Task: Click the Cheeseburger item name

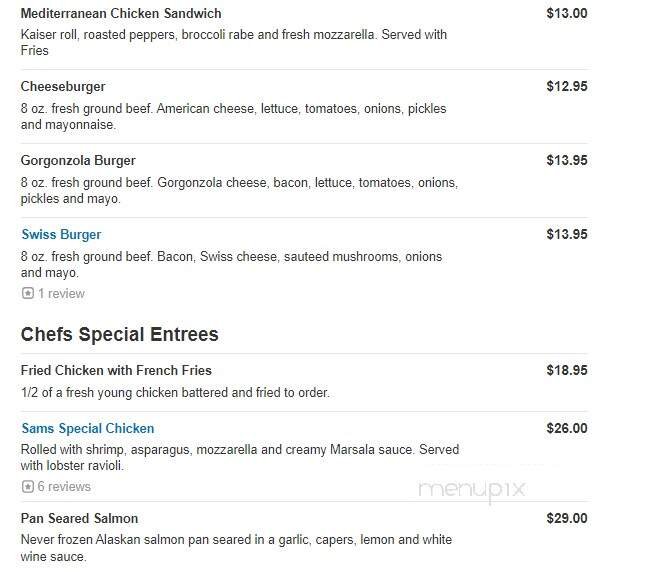Action: pos(63,87)
